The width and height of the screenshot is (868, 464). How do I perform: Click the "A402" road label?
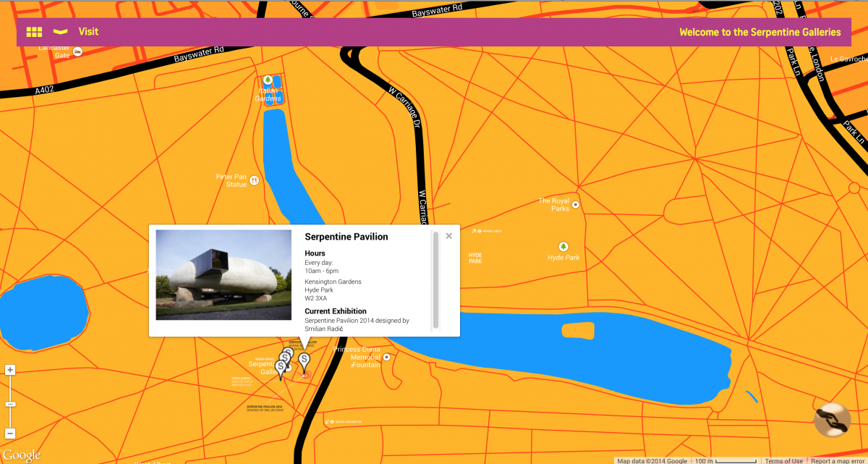pos(44,91)
